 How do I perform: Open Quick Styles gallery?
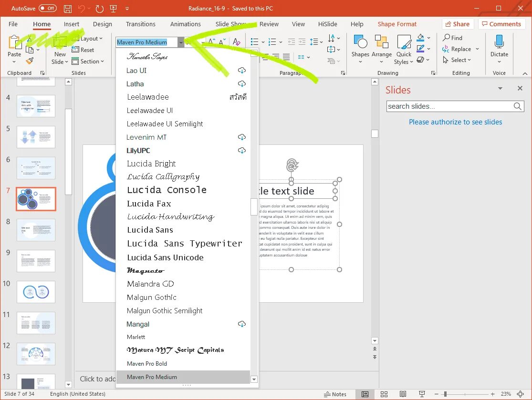pos(404,49)
